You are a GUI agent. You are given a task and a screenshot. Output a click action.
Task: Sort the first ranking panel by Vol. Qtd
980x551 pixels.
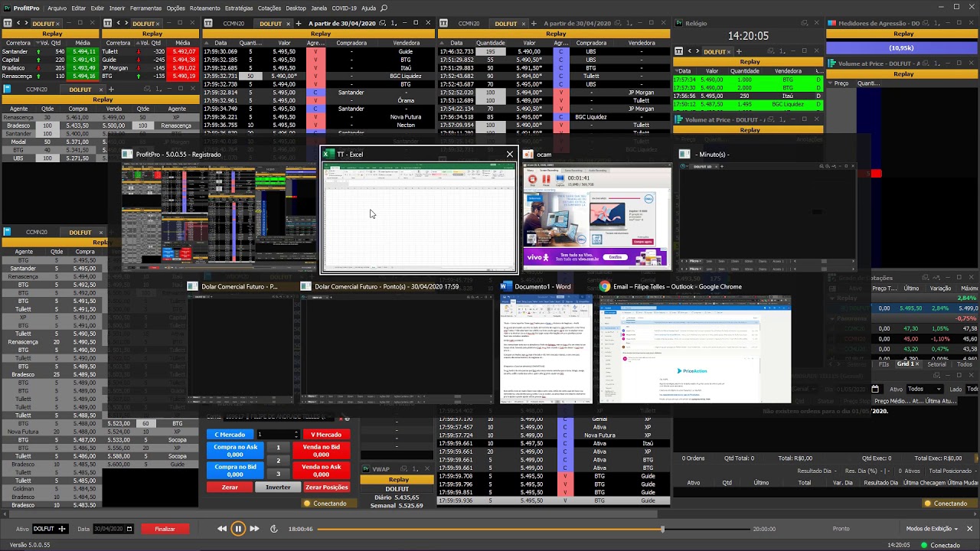(51, 43)
